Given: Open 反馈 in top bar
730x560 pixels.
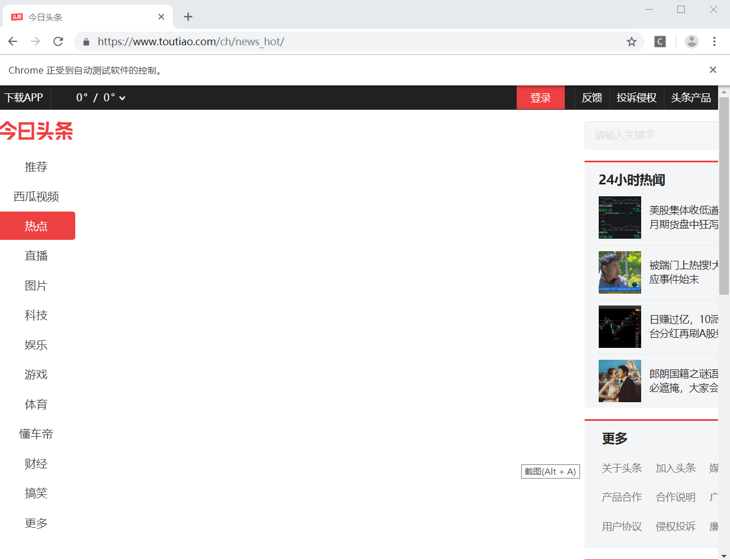Looking at the screenshot, I should tap(592, 97).
